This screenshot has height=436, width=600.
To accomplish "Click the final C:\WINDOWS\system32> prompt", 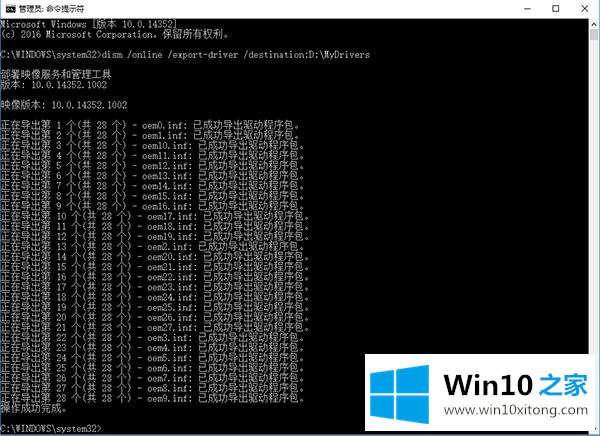I will (51, 429).
